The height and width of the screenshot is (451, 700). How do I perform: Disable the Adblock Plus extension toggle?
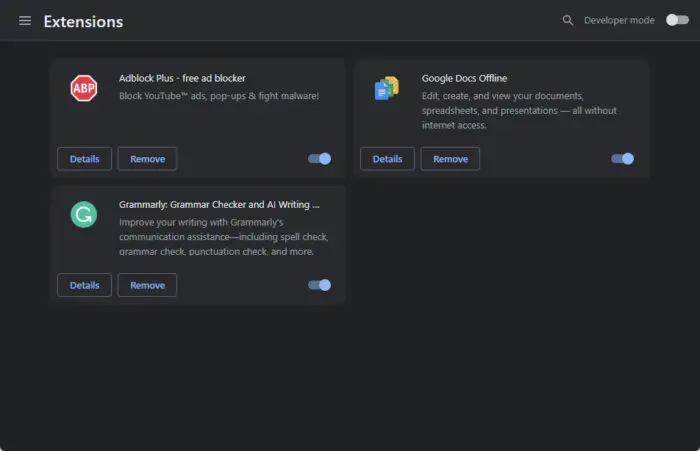point(319,159)
